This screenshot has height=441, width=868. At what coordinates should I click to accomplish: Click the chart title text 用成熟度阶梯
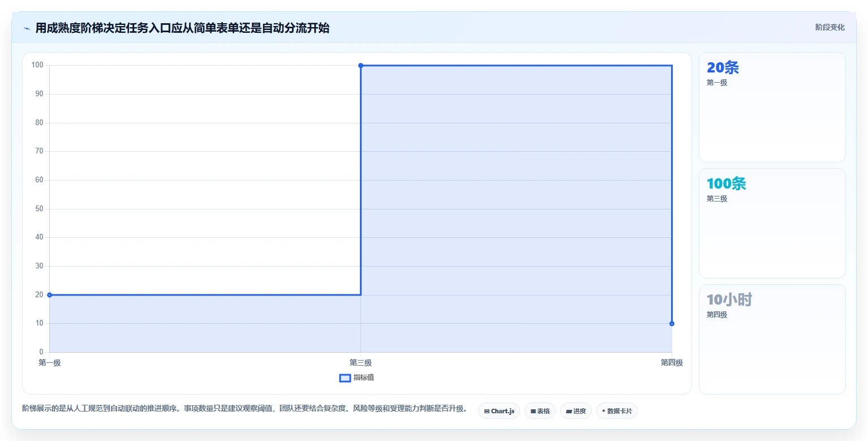tap(69, 28)
